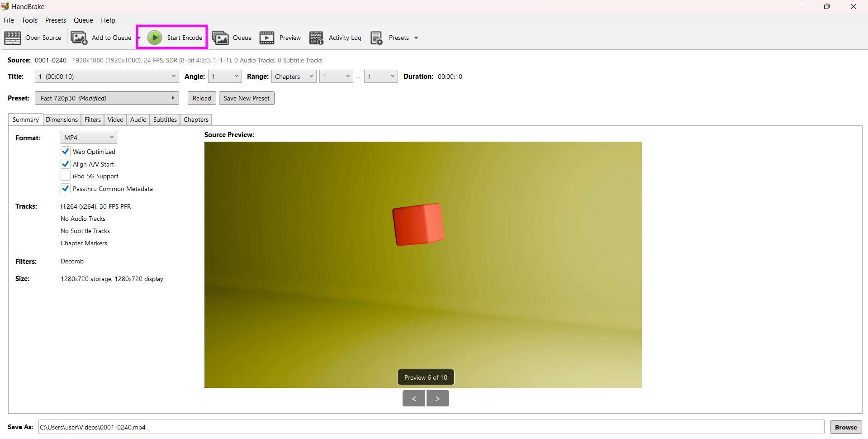
Task: Click the Duration value 00:00:10
Action: tap(450, 76)
